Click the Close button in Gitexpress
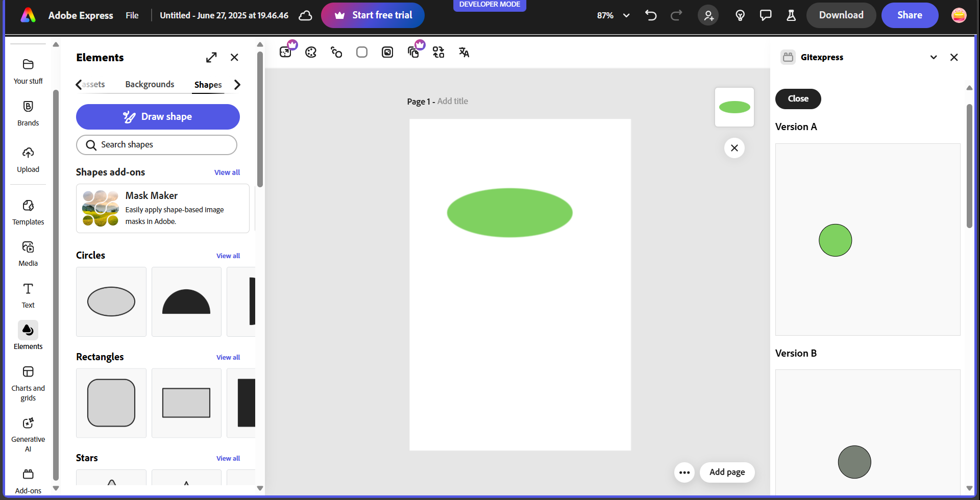 [798, 99]
